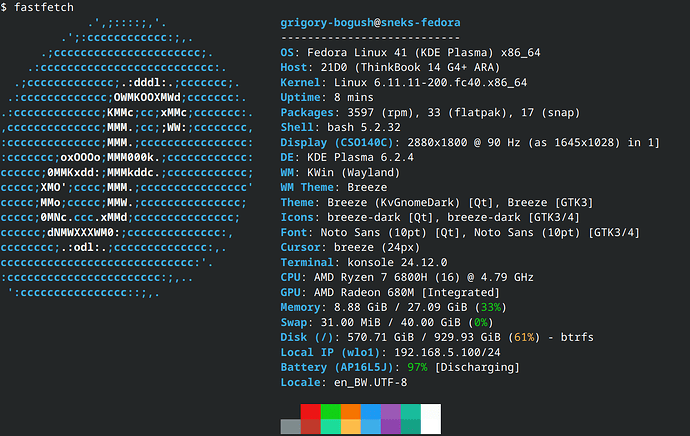Select the Terminal value 'konsole 24.12.0'
The height and width of the screenshot is (436, 690).
click(x=397, y=263)
